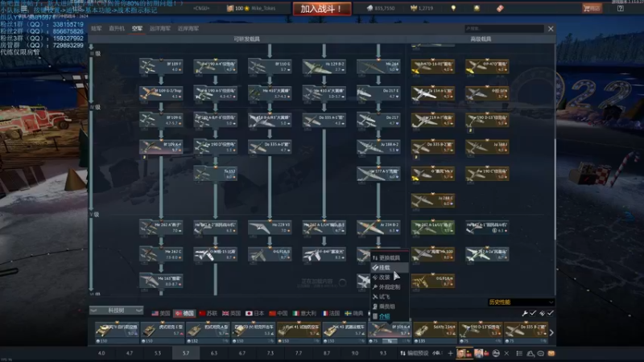This screenshot has height=362, width=644.
Task: Select the 6.3 battle rating preset
Action: (x=213, y=353)
